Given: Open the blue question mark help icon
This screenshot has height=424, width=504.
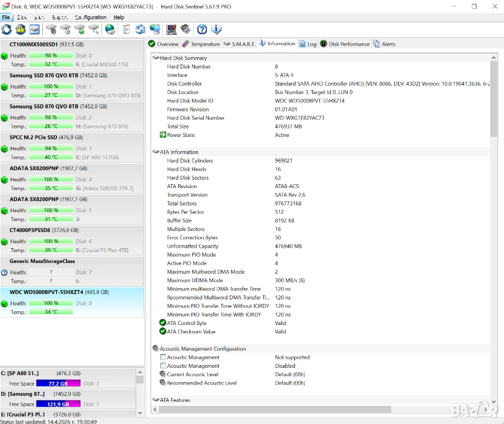Looking at the screenshot, I should (x=202, y=30).
